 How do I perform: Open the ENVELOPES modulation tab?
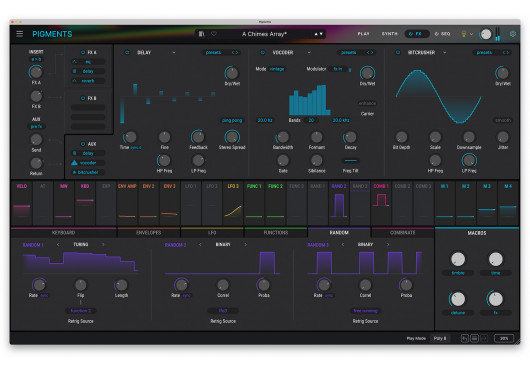pyautogui.click(x=148, y=233)
